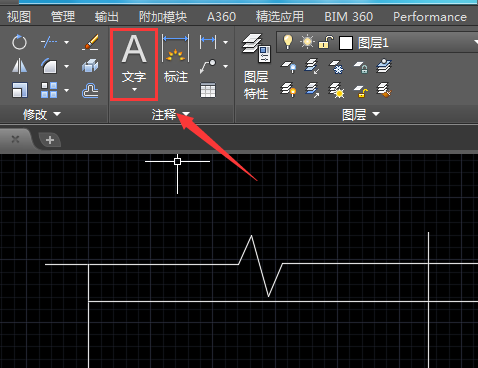Open 图层特性 layer properties manager
This screenshot has height=368, width=478.
(256, 67)
